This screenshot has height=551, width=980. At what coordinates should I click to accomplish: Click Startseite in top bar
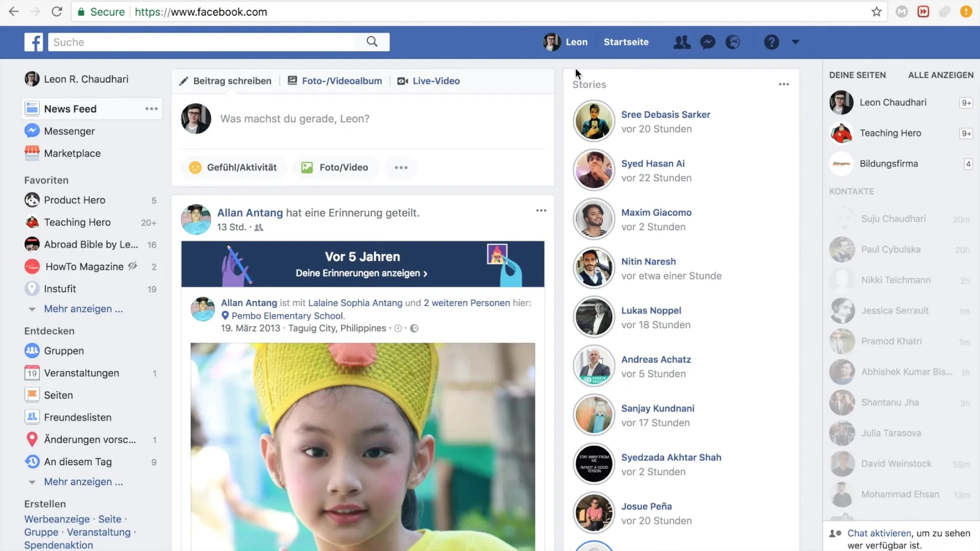pos(626,42)
